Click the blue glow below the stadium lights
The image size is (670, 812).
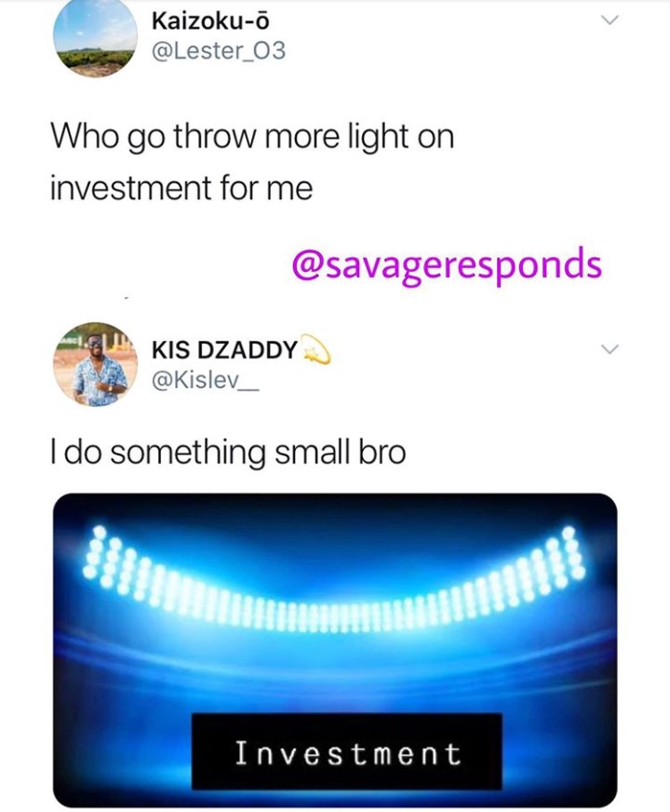click(x=335, y=668)
